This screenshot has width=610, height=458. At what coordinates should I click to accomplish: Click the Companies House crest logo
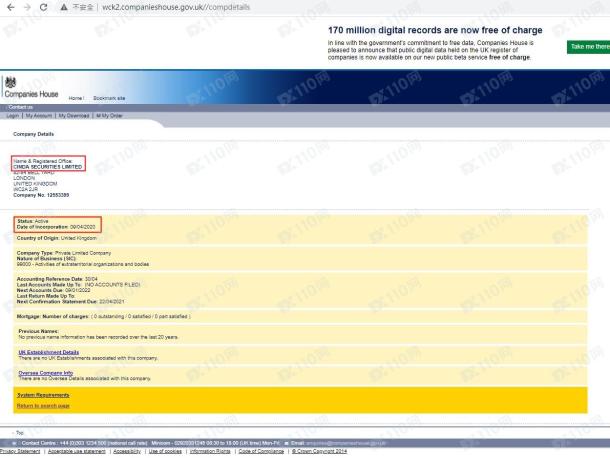click(11, 82)
